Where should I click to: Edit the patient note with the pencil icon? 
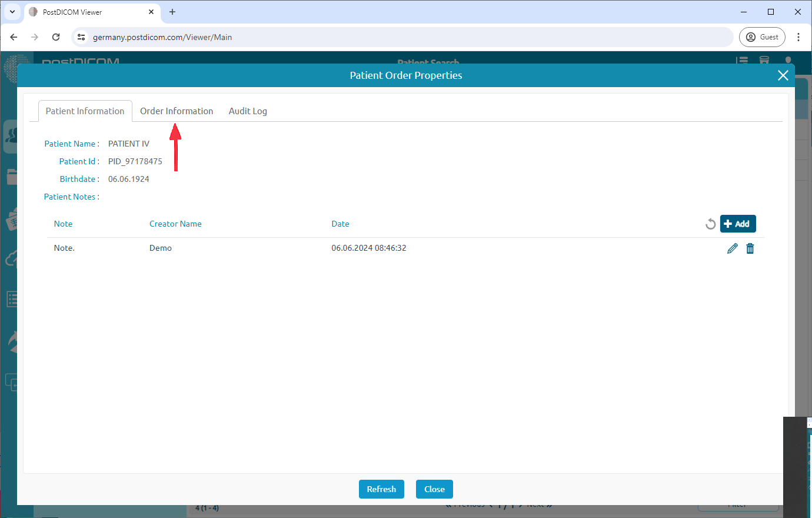pos(732,248)
